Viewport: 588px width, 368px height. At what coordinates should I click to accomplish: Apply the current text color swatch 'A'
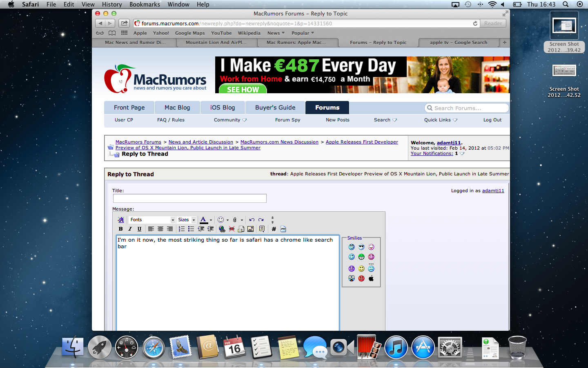203,220
